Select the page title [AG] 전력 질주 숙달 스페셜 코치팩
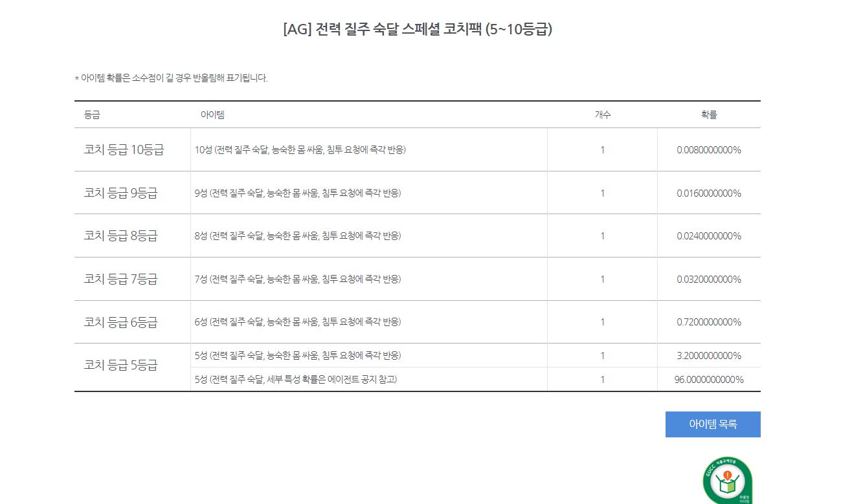This screenshot has width=863, height=504. click(418, 30)
